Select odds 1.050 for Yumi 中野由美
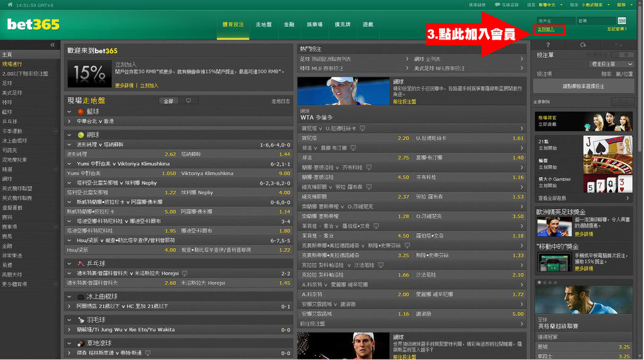644x360 pixels. (x=169, y=173)
